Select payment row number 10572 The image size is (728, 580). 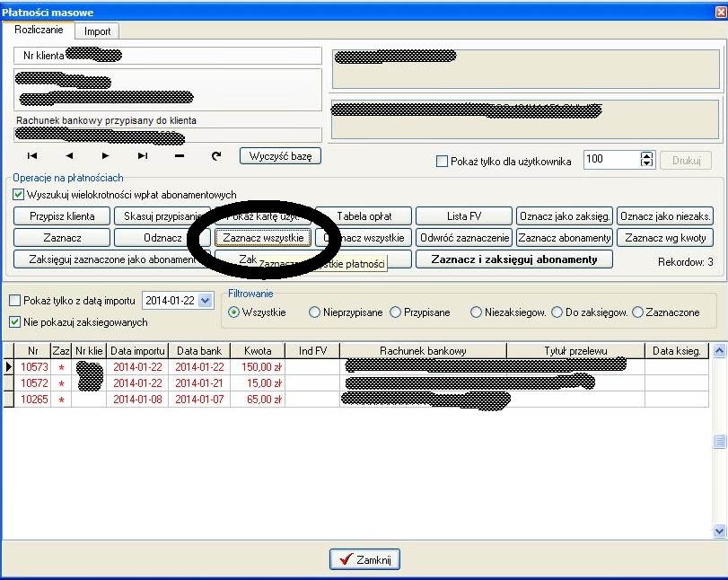[32, 383]
